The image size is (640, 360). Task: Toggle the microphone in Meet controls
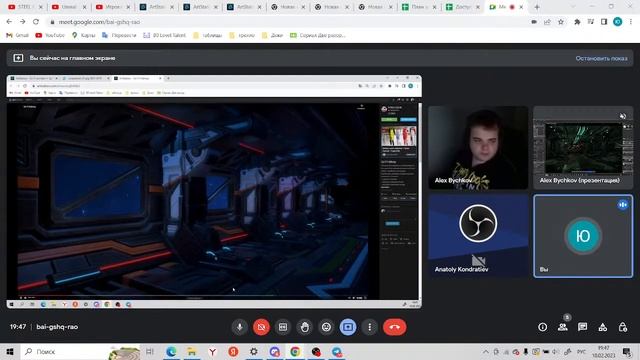(x=240, y=327)
